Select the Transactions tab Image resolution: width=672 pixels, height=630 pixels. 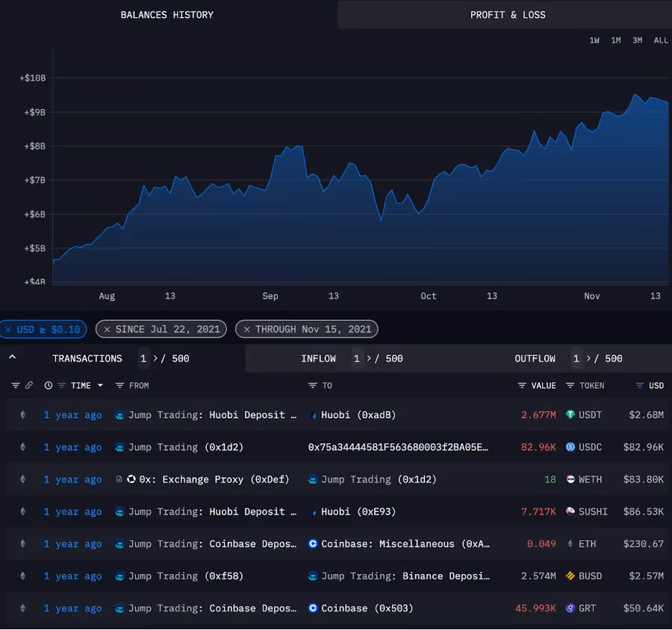point(87,359)
